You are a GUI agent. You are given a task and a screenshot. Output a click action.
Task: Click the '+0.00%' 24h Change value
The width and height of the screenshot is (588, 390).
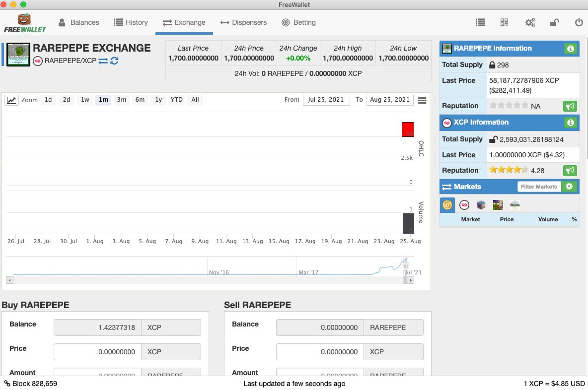298,59
